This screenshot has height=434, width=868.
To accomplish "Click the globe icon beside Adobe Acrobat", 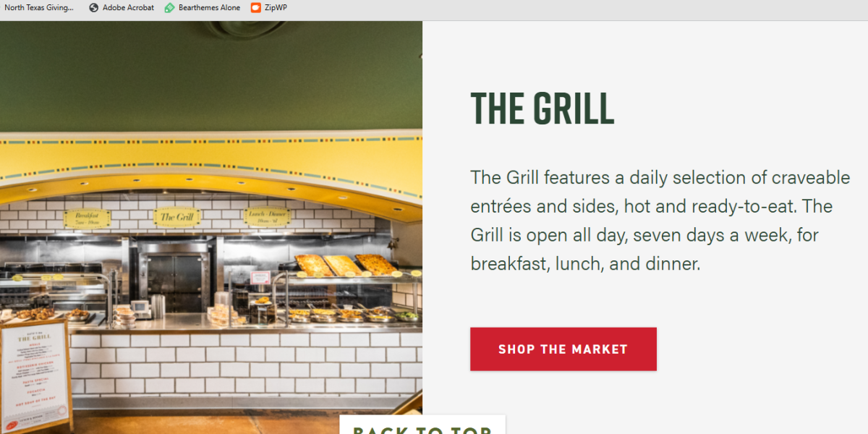I will (x=94, y=7).
